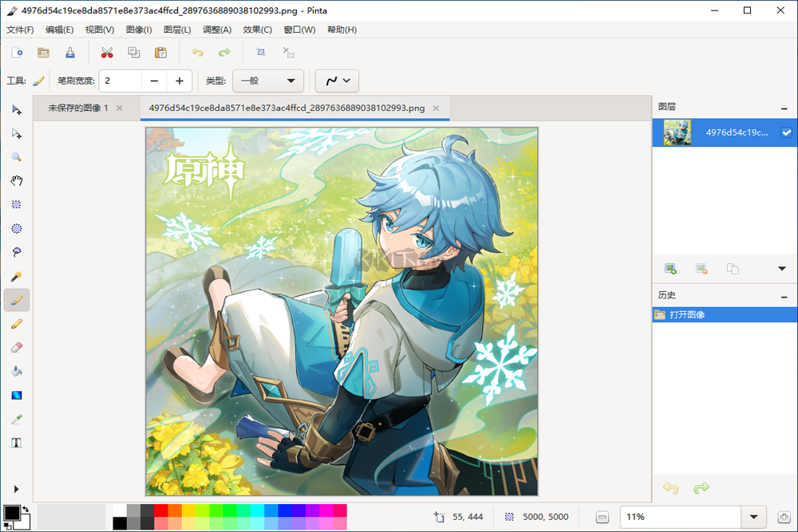Choose the Eraser tool

[x=16, y=347]
